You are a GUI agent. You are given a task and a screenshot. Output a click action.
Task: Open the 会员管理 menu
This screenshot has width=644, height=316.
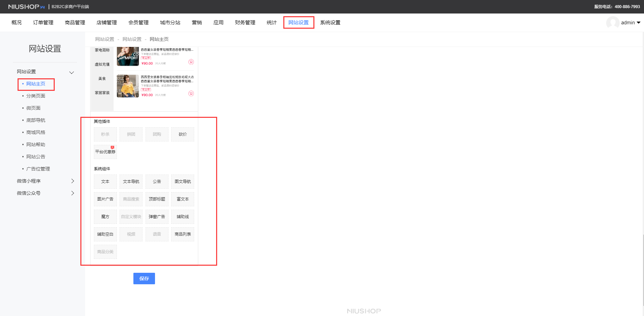138,23
